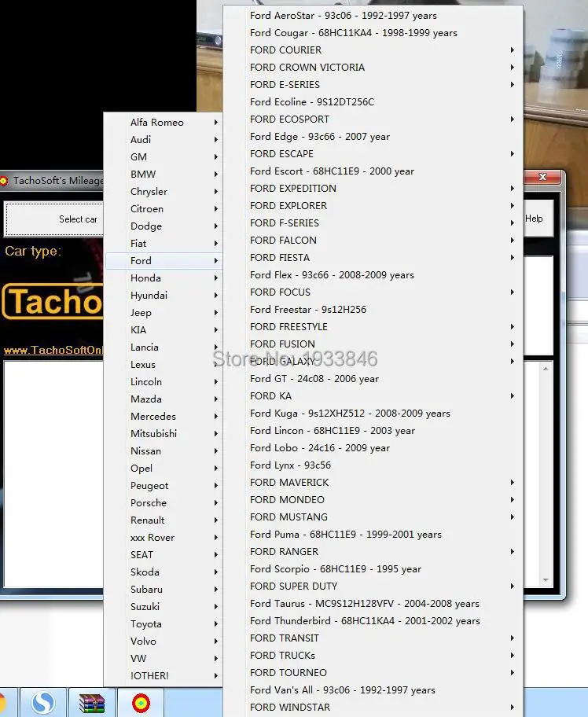Open the Jeep submenu
Screen dimensions: 588x717
pos(164,313)
